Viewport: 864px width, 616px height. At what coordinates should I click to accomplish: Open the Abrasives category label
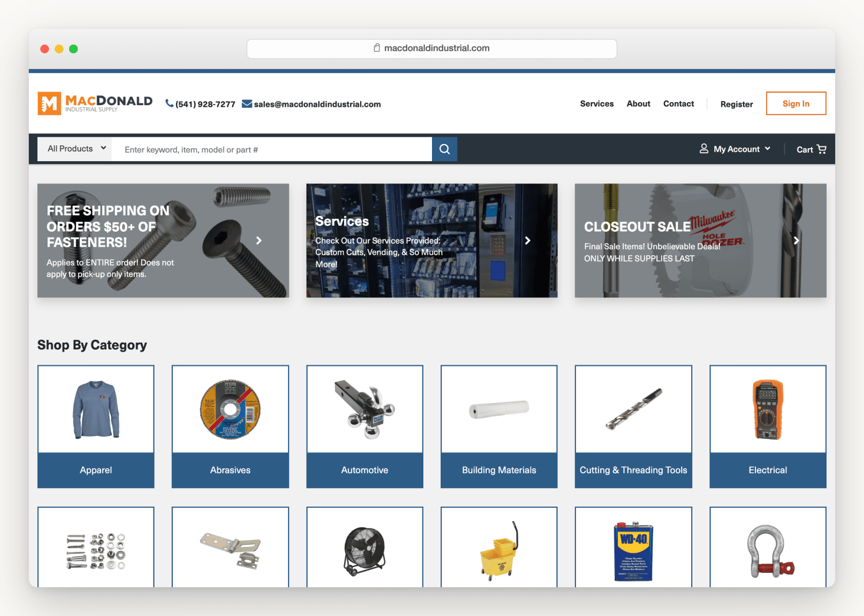230,470
